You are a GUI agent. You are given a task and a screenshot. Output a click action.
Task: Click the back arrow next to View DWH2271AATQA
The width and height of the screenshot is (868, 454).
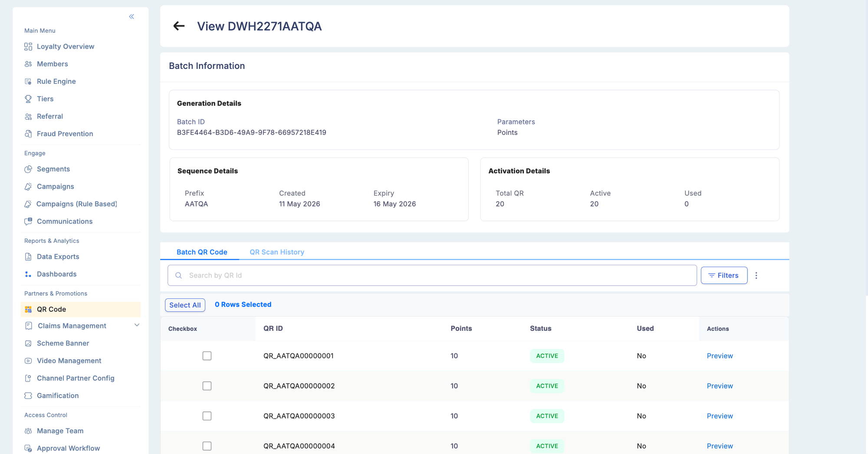(179, 26)
